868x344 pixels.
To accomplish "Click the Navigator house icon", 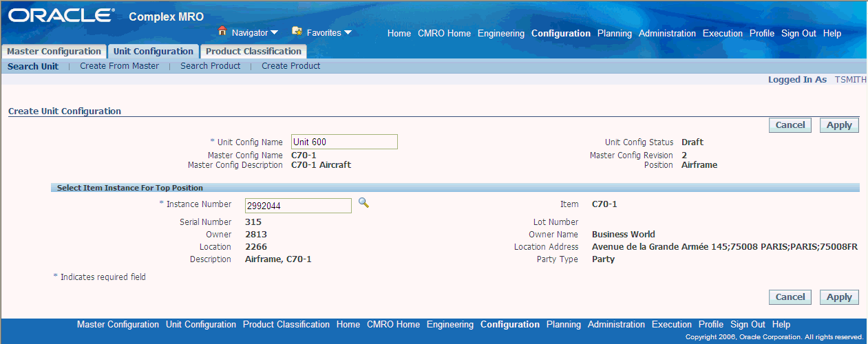I will coord(222,31).
